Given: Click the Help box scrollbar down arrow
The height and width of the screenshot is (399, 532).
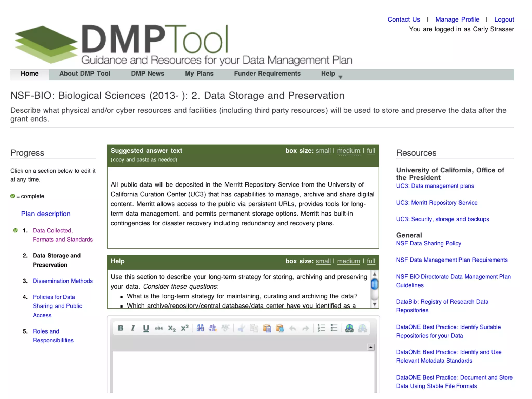Looking at the screenshot, I should [374, 304].
